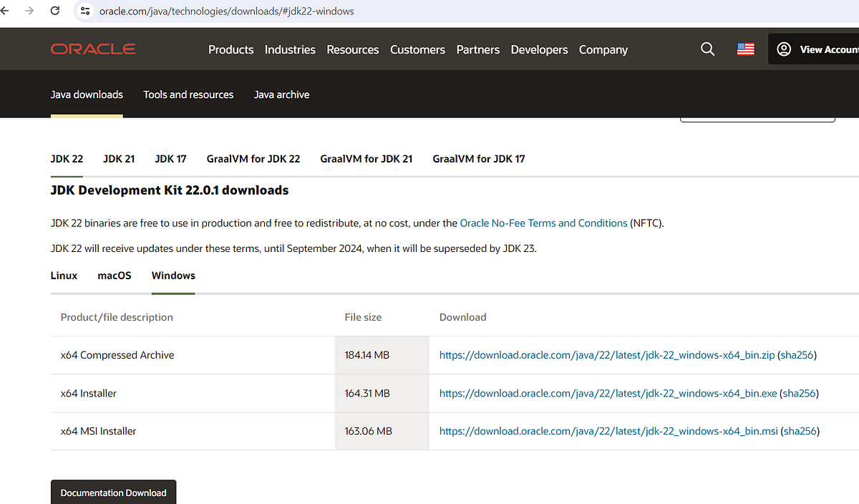Viewport: 859px width, 504px height.
Task: Open the Industries menu
Action: pos(290,49)
